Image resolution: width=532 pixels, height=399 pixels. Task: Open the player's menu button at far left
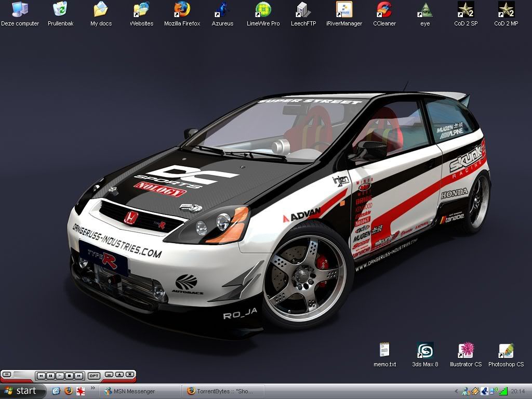point(7,375)
